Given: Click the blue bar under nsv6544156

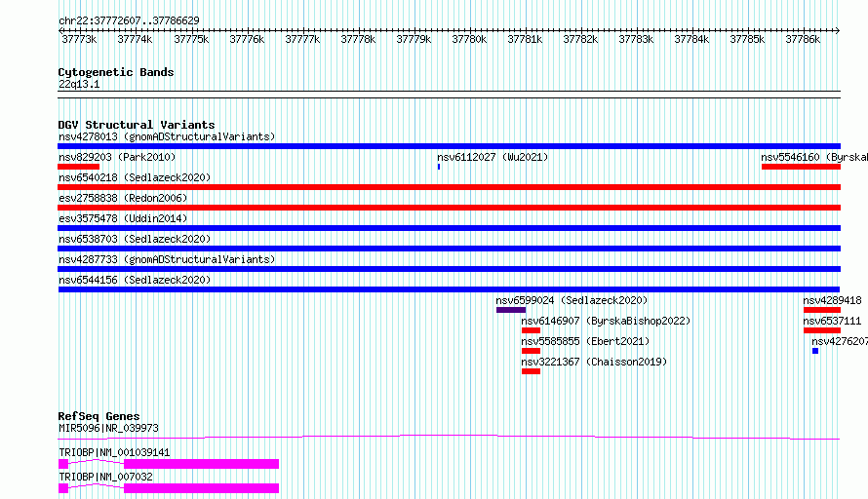Looking at the screenshot, I should pos(449,289).
